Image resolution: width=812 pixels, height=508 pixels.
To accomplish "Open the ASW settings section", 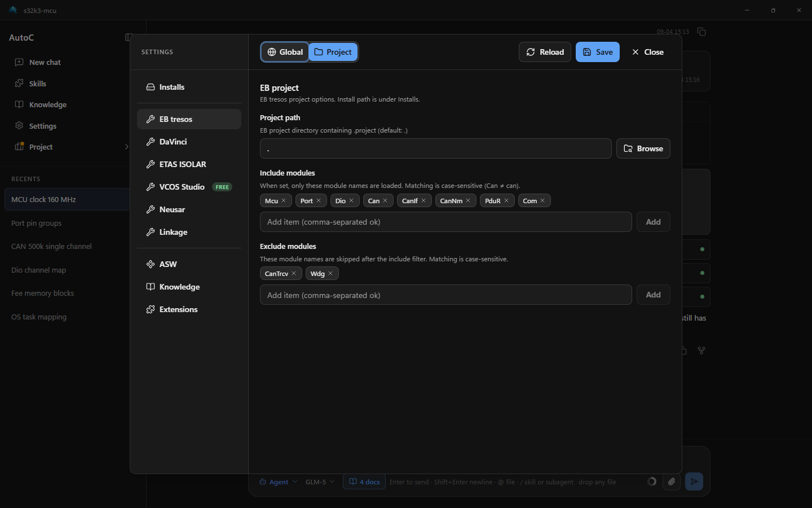I will coord(189,264).
